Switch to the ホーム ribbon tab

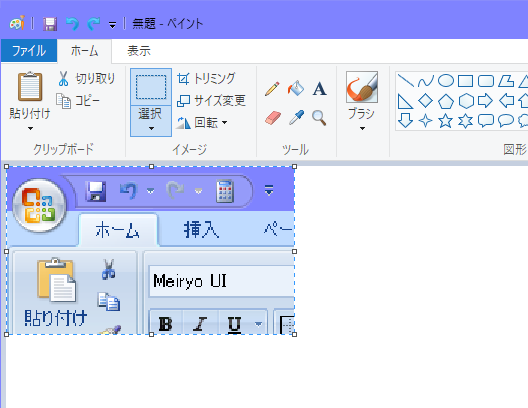point(84,51)
